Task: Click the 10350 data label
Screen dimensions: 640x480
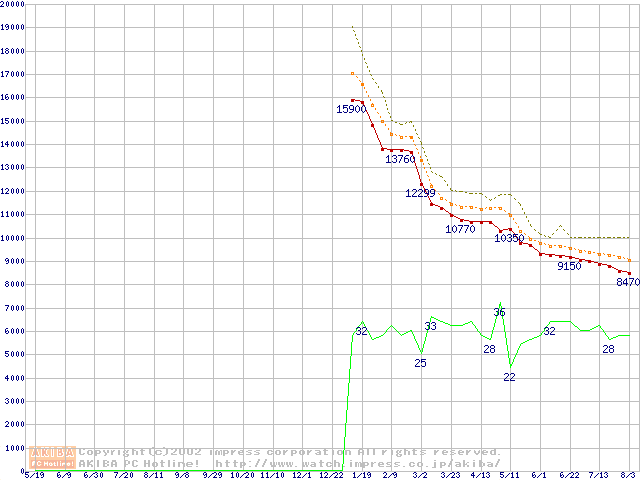Action: [509, 238]
